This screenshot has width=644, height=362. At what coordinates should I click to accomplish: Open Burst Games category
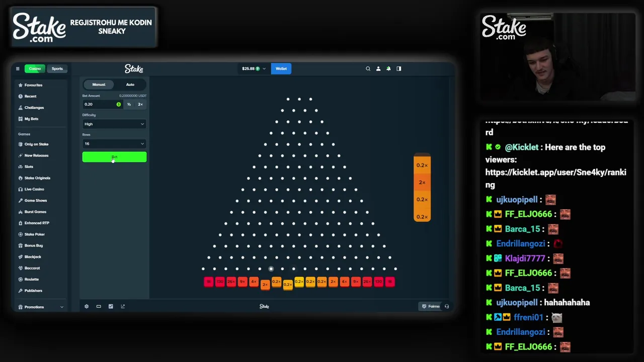click(32, 212)
